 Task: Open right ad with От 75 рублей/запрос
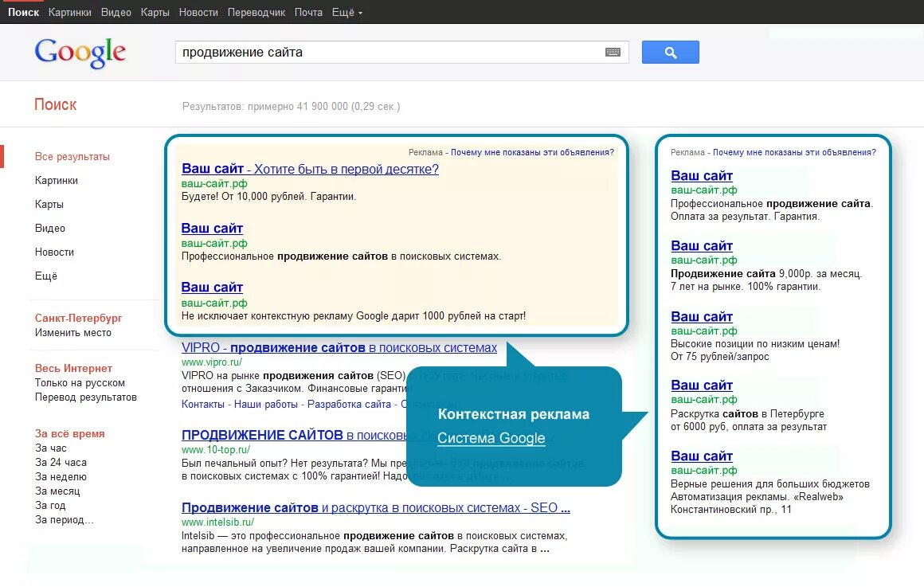click(702, 316)
